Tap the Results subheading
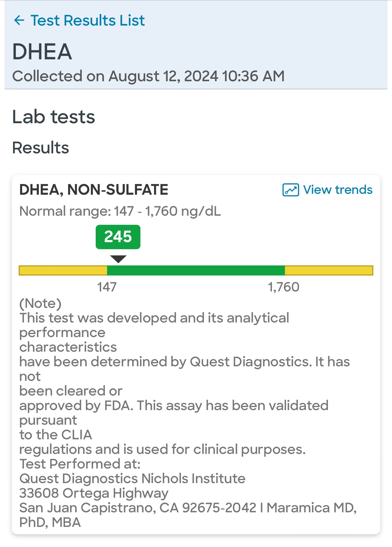This screenshot has height=547, width=392. pos(40,148)
